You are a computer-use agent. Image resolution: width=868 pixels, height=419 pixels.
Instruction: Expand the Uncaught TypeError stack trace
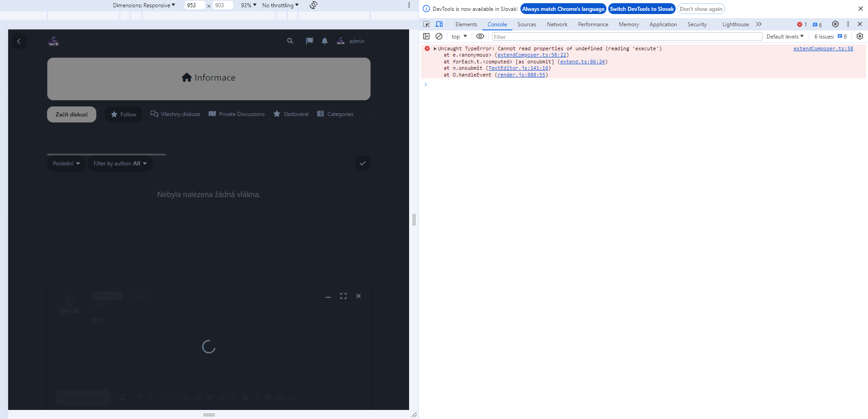click(x=435, y=48)
